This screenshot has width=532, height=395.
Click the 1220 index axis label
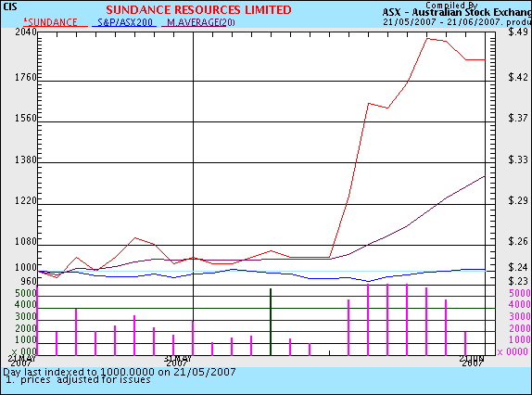pyautogui.click(x=25, y=200)
